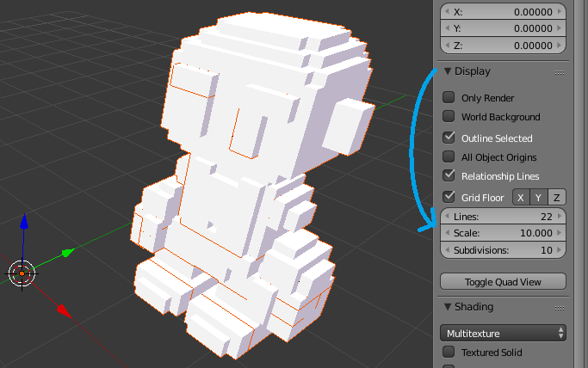The image size is (588, 368).
Task: Collapse the Shading panel
Action: tap(448, 307)
